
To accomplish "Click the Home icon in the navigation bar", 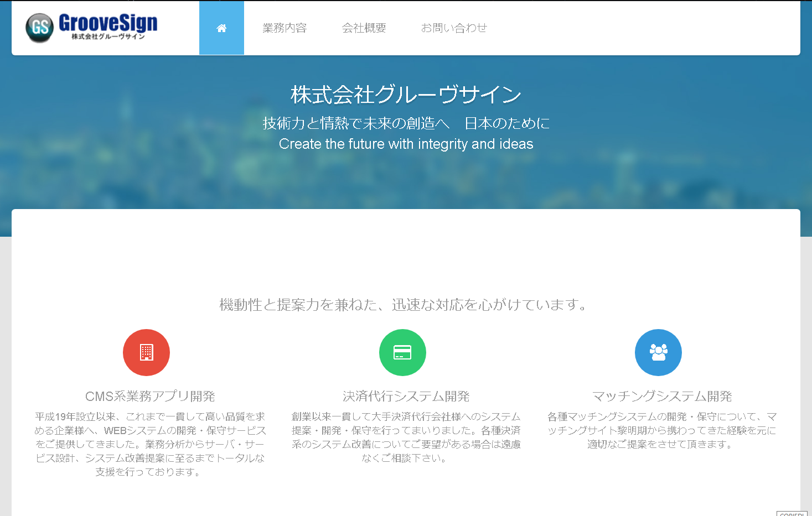I will [221, 28].
